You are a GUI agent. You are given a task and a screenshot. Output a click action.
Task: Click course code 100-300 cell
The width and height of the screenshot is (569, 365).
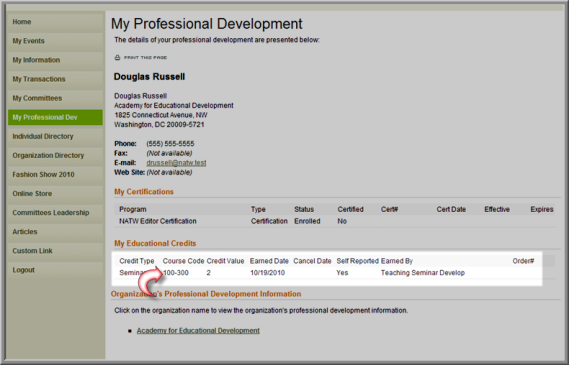[176, 273]
